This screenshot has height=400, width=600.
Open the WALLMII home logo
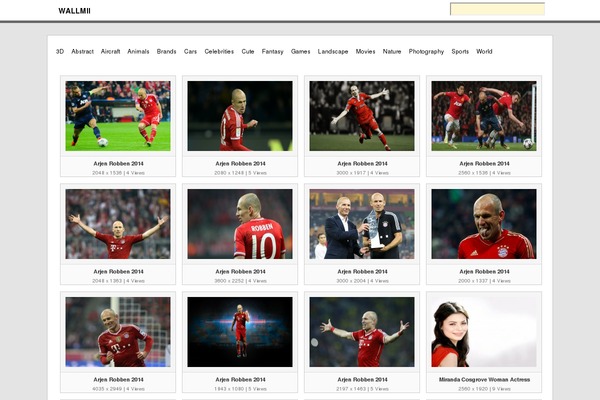pos(74,11)
